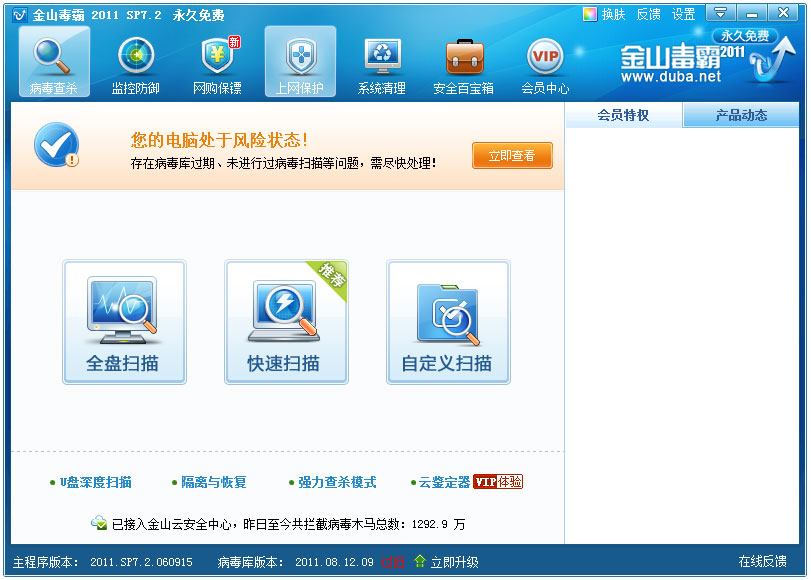This screenshot has height=580, width=811.
Task: Open the 会员中心 VIP member center
Action: 545,67
